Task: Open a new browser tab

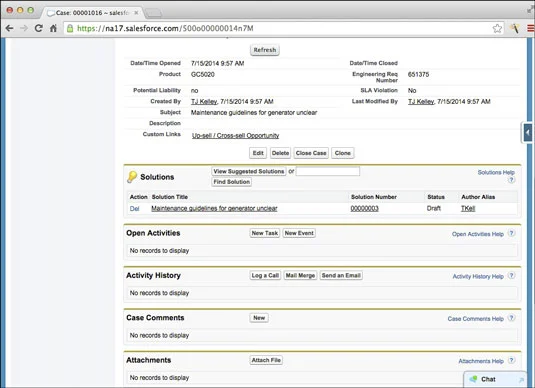Action: pos(153,13)
